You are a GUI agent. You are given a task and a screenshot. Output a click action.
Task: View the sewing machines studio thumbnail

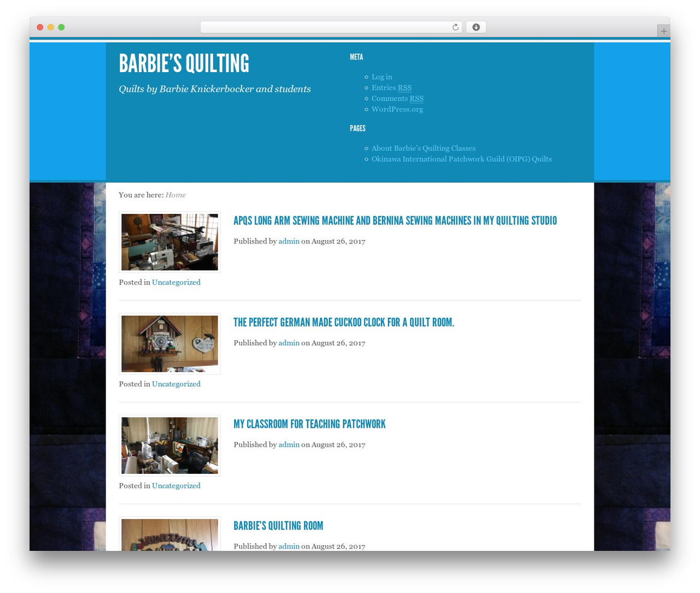[x=170, y=242]
